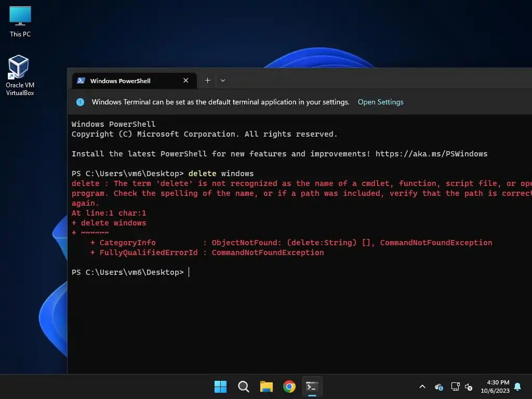The width and height of the screenshot is (532, 399).
Task: Click 'Install the latest PowerShell' line
Action: [x=280, y=154]
